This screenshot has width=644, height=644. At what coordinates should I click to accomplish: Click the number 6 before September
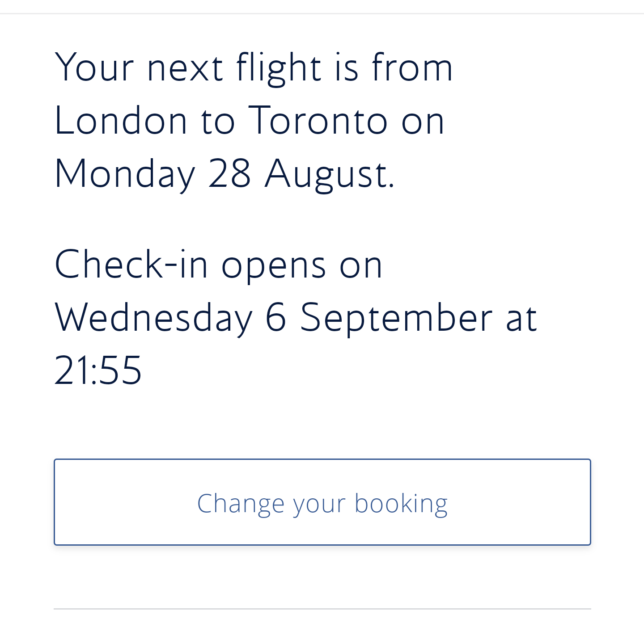click(x=275, y=318)
